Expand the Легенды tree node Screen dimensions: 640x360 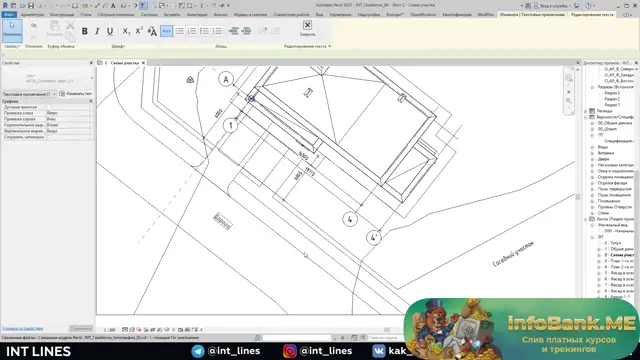[586, 111]
